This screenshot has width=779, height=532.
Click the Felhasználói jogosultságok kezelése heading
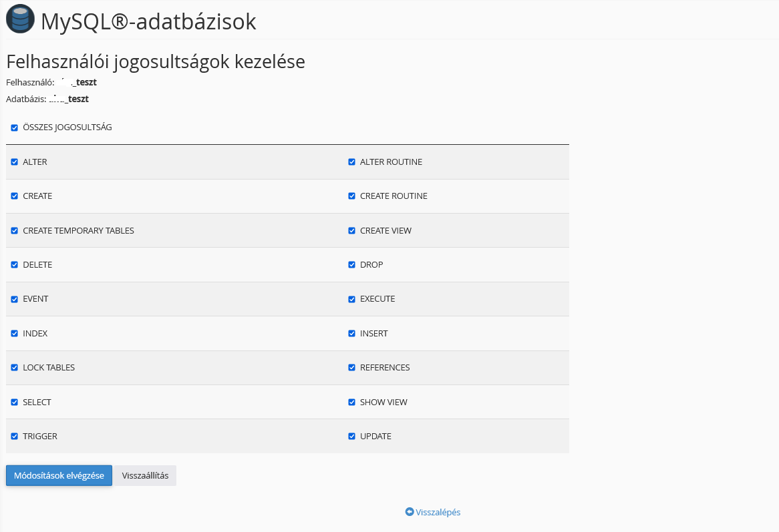click(156, 61)
